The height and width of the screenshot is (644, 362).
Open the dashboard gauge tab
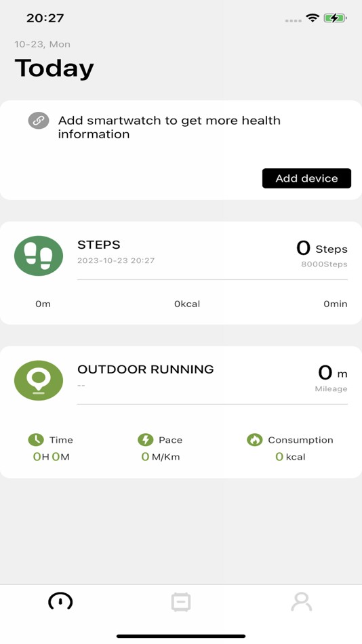tap(60, 602)
